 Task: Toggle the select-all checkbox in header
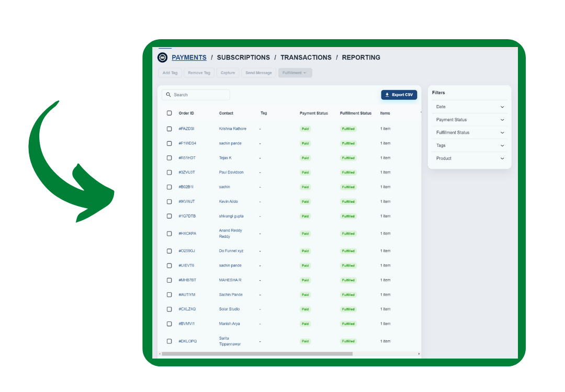point(169,113)
